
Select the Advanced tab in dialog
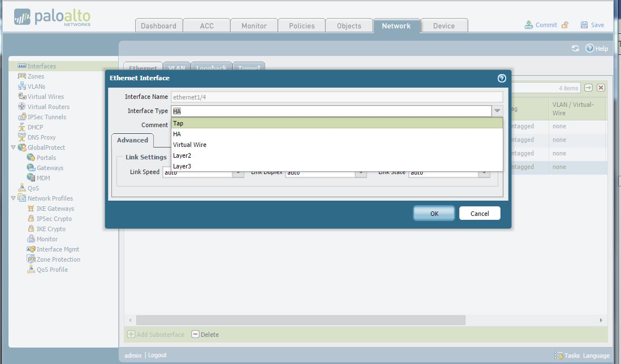(132, 140)
